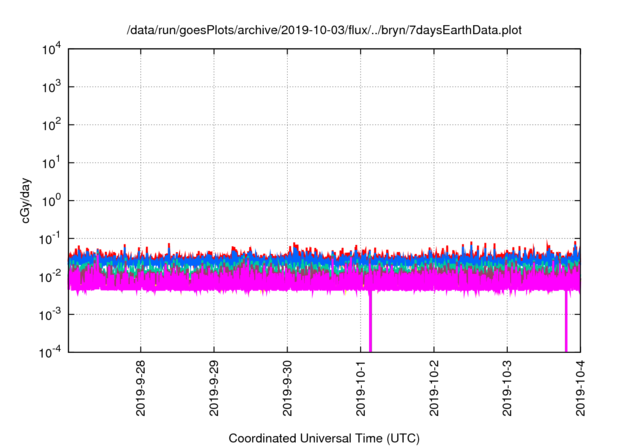Click the Coordinated Universal Time (UTC) label
Screen dimensions: 640x448
(324, 438)
